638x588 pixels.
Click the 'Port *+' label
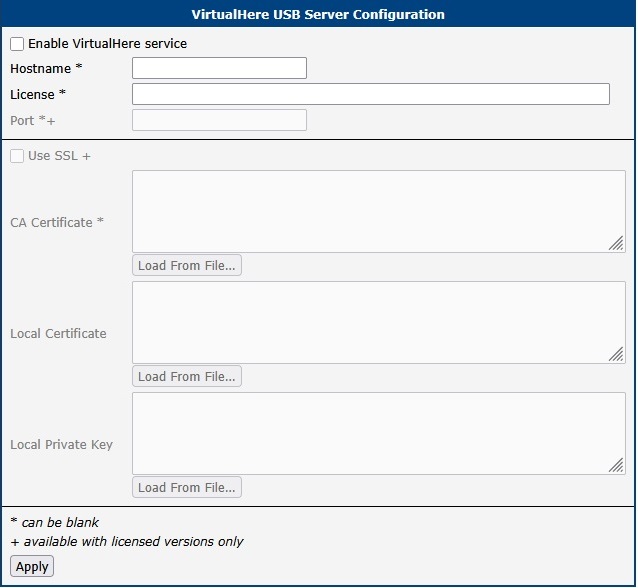[33, 120]
